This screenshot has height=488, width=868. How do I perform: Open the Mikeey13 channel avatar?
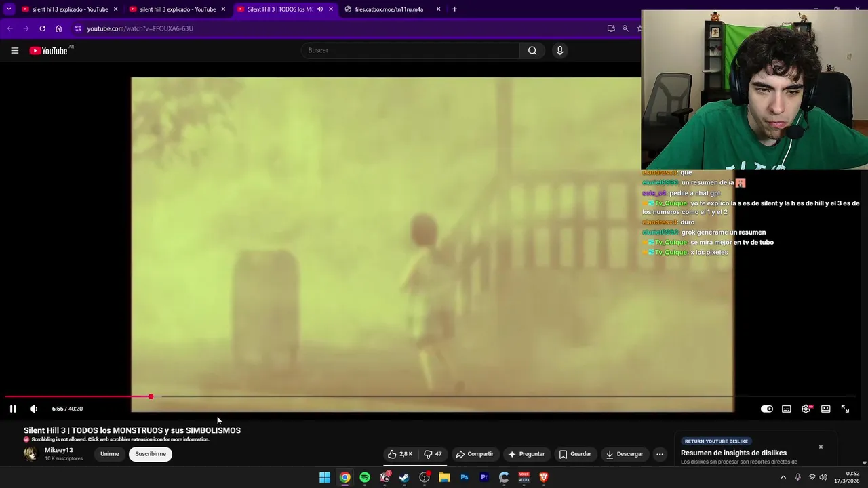tap(31, 454)
